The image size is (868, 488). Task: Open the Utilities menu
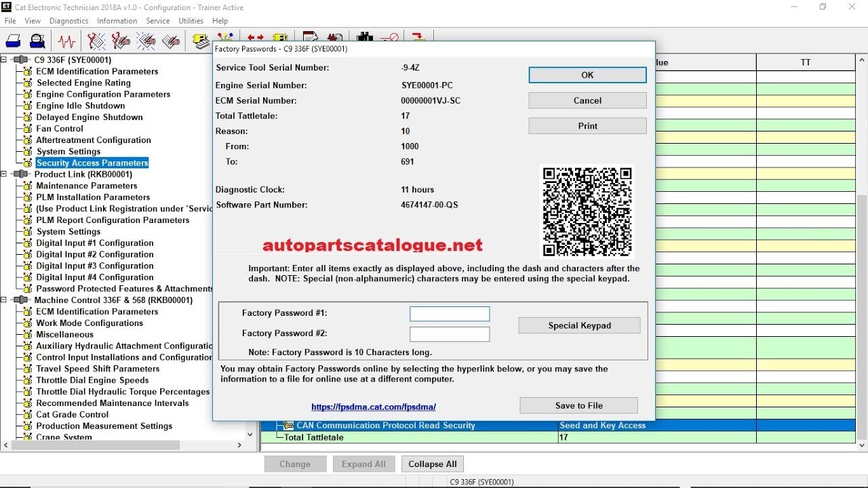(x=191, y=21)
